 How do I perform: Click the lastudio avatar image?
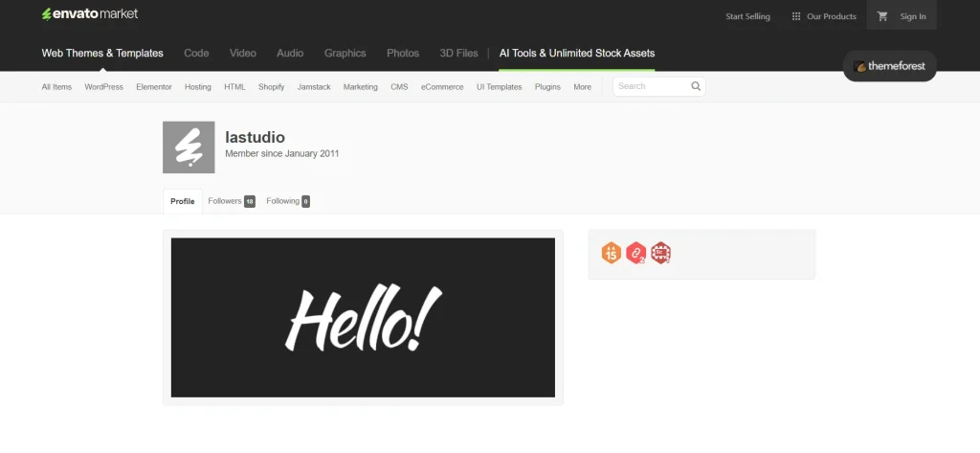(189, 147)
